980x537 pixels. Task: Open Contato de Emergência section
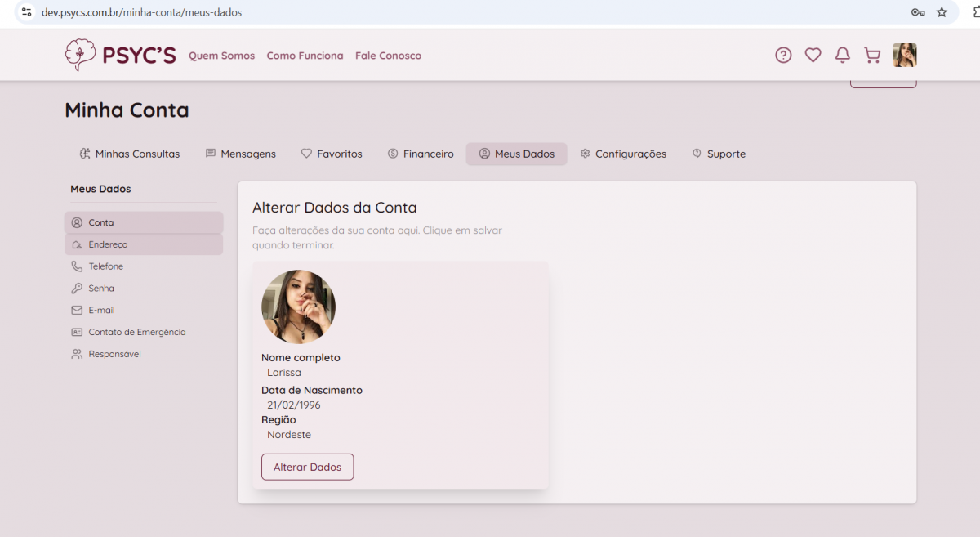(136, 333)
